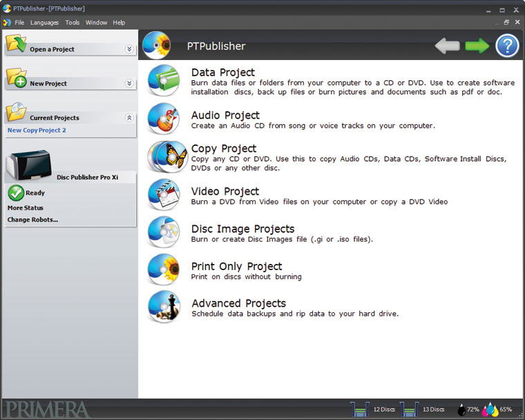Open the Tools menu
Screen dimensions: 525x420
(x=73, y=22)
